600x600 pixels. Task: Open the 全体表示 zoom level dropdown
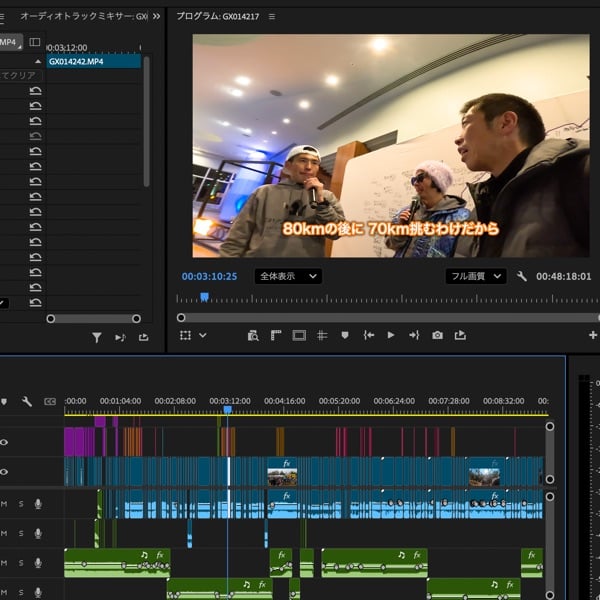click(x=288, y=276)
